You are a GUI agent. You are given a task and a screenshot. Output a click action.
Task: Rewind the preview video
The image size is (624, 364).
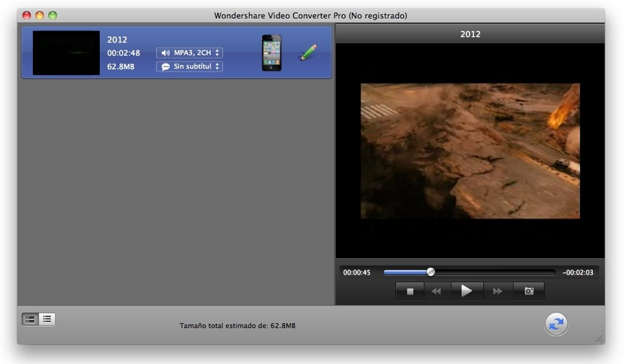tap(436, 292)
